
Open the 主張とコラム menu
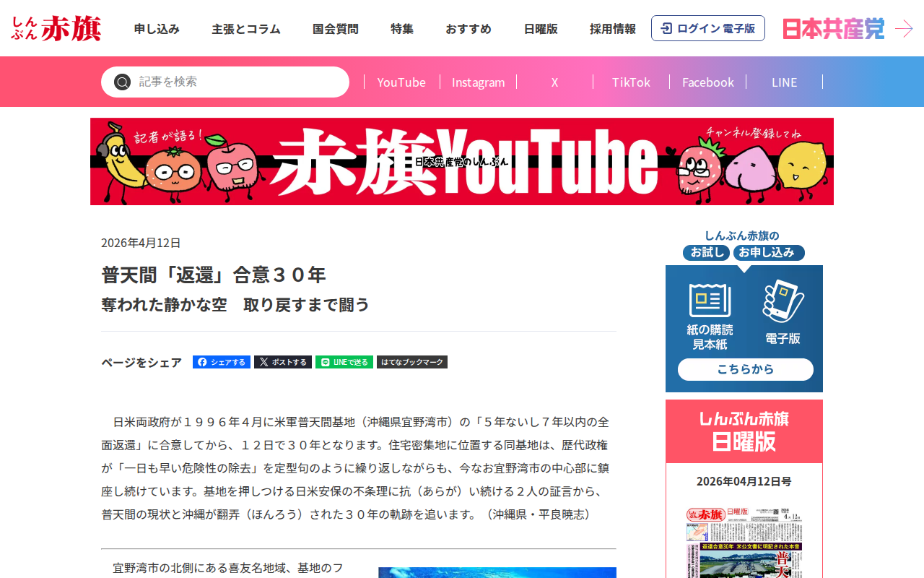click(246, 29)
